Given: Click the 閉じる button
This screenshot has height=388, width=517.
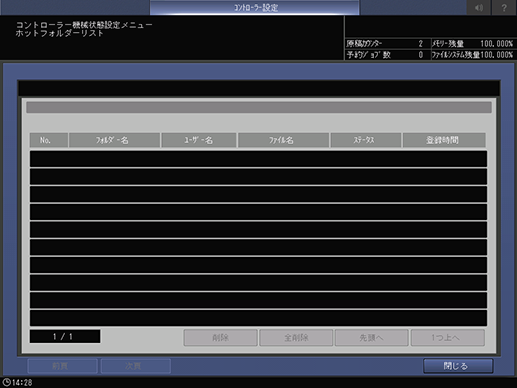Looking at the screenshot, I should click(x=458, y=366).
